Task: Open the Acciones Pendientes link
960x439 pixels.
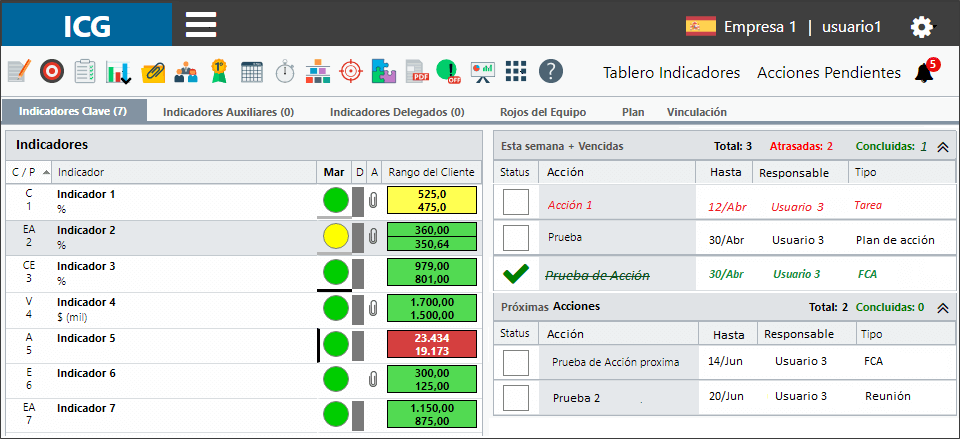Action: (x=829, y=73)
